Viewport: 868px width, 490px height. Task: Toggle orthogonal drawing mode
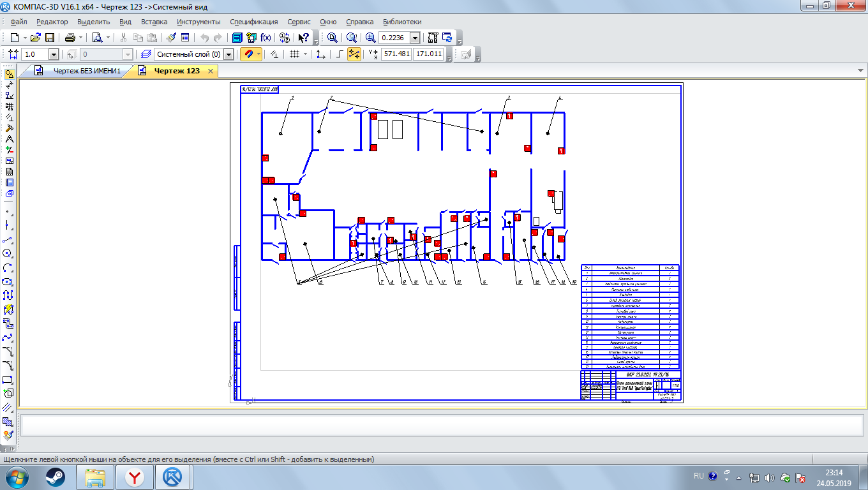pyautogui.click(x=340, y=55)
